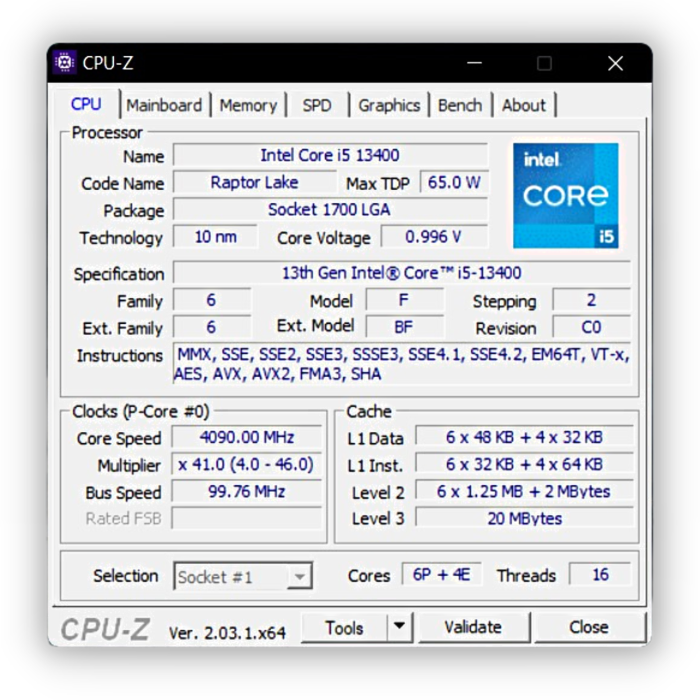Click the Stepping value 2

point(591,300)
